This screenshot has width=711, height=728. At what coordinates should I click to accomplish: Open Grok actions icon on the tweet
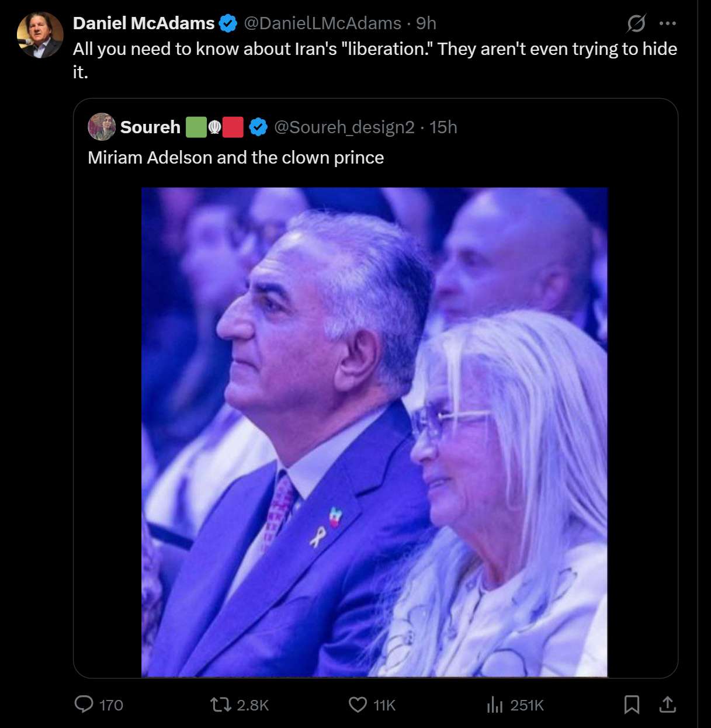click(636, 23)
